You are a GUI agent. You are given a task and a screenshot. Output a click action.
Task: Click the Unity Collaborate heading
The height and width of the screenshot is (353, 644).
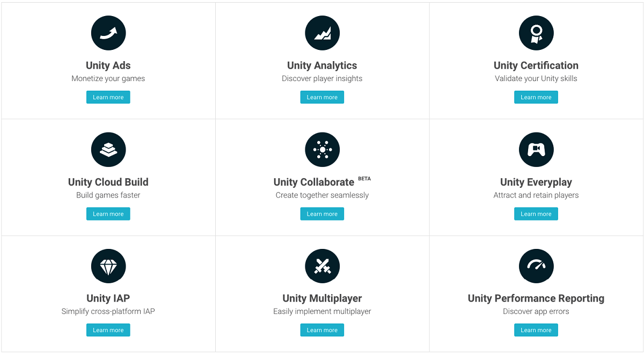314,182
